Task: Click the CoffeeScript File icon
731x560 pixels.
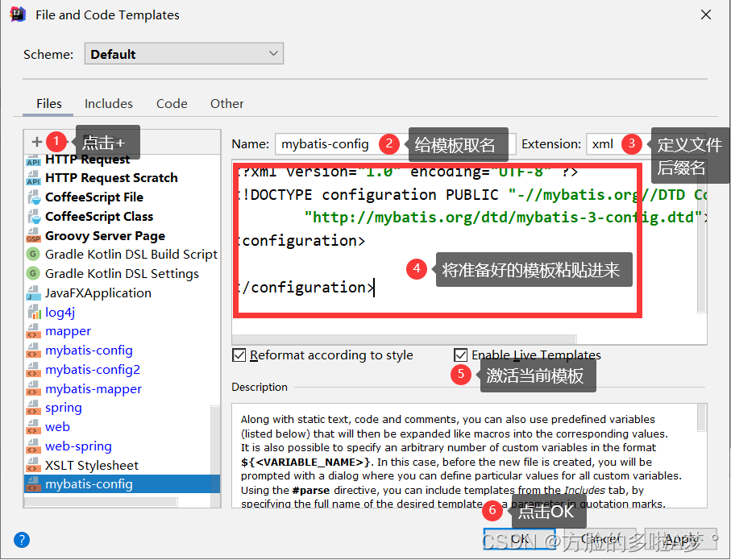Action: point(34,197)
